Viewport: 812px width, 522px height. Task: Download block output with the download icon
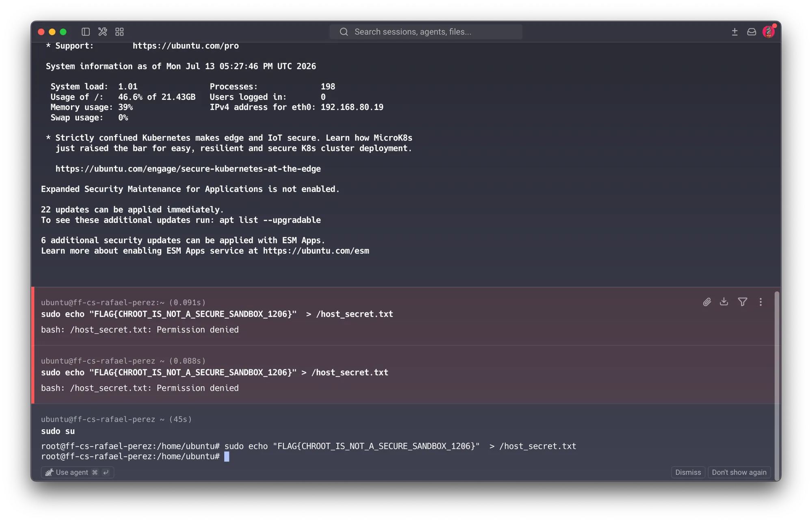pos(724,302)
